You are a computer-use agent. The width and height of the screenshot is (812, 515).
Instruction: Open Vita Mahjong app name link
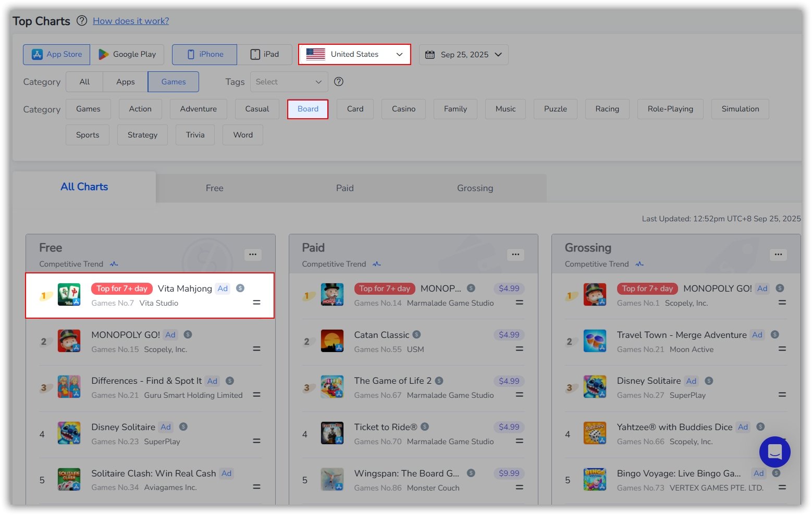pyautogui.click(x=185, y=288)
